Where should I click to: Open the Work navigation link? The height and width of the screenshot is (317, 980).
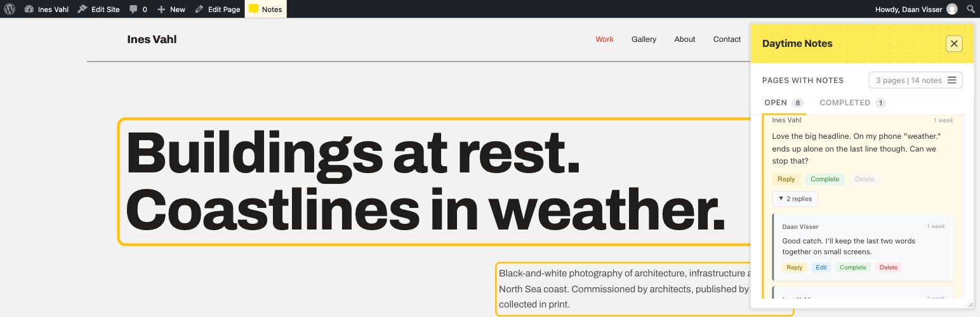pyautogui.click(x=604, y=39)
